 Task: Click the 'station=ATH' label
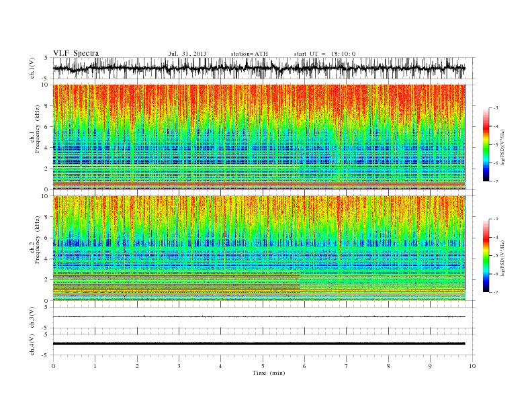(249, 54)
